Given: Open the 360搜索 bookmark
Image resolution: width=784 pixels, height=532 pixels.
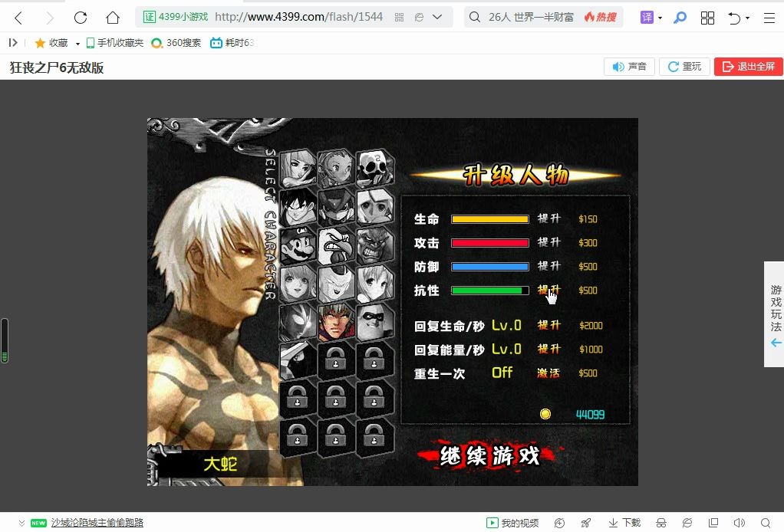Looking at the screenshot, I should tap(176, 43).
